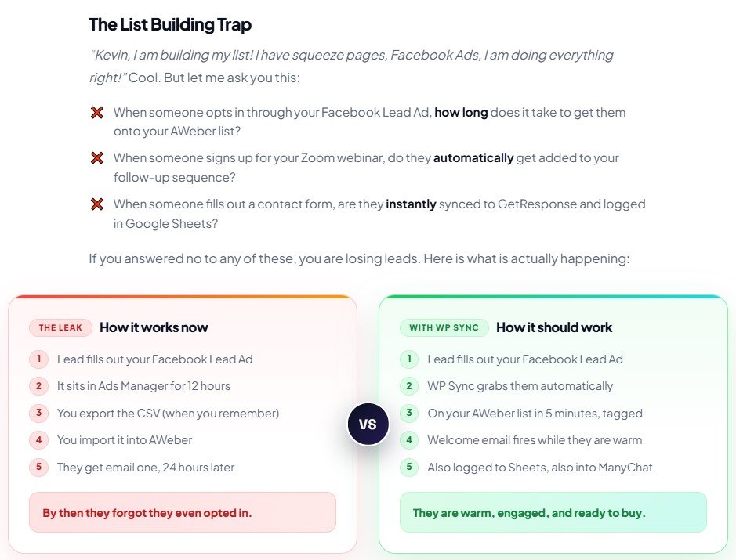
Task: Click bold 'automatically' word in Zoom question
Action: click(473, 158)
